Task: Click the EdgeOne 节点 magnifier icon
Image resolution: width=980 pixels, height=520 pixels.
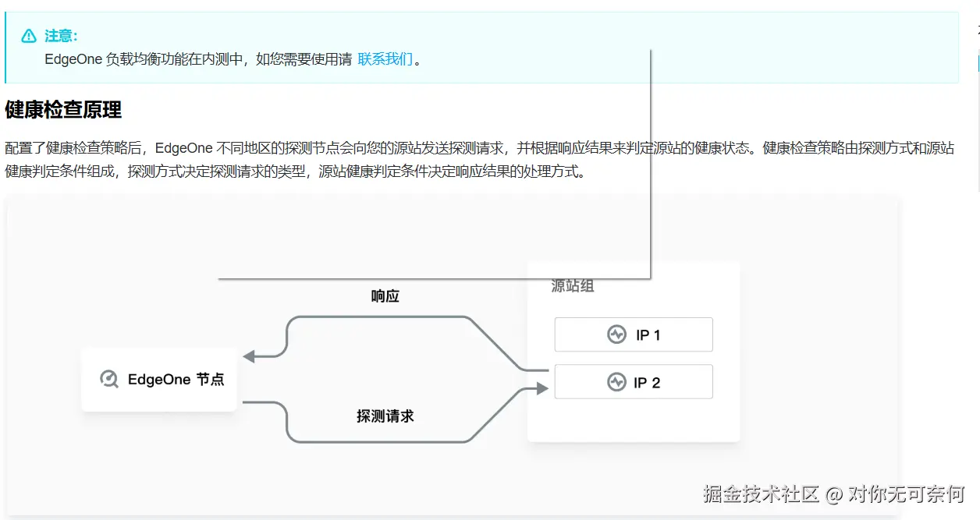Action: 109,380
